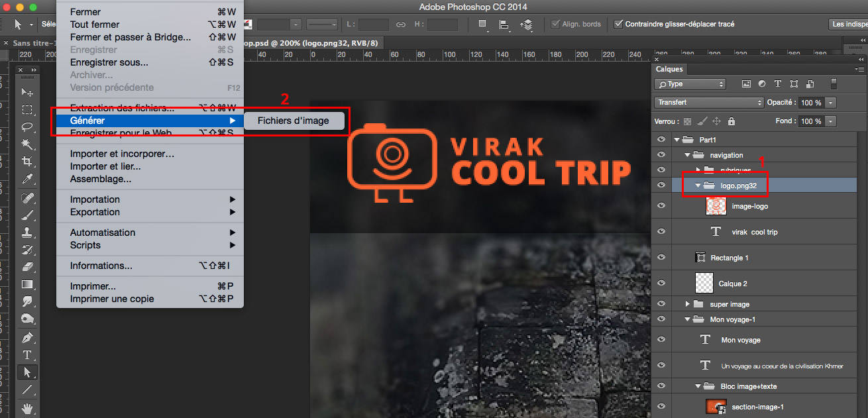Click Fichiers d'image submenu item
The width and height of the screenshot is (868, 418).
(x=294, y=121)
